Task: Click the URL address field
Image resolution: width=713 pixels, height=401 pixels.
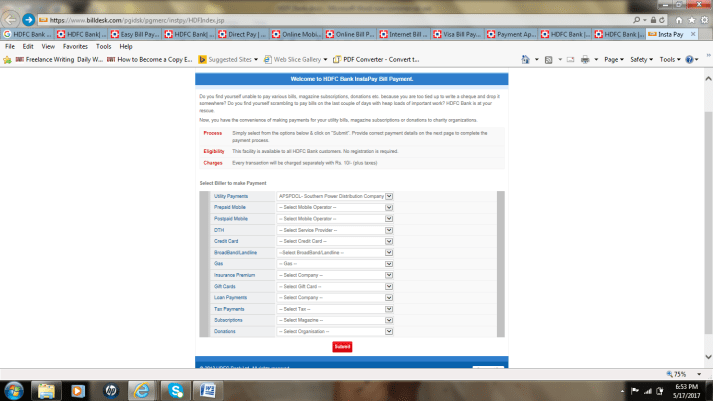Action: [336, 20]
